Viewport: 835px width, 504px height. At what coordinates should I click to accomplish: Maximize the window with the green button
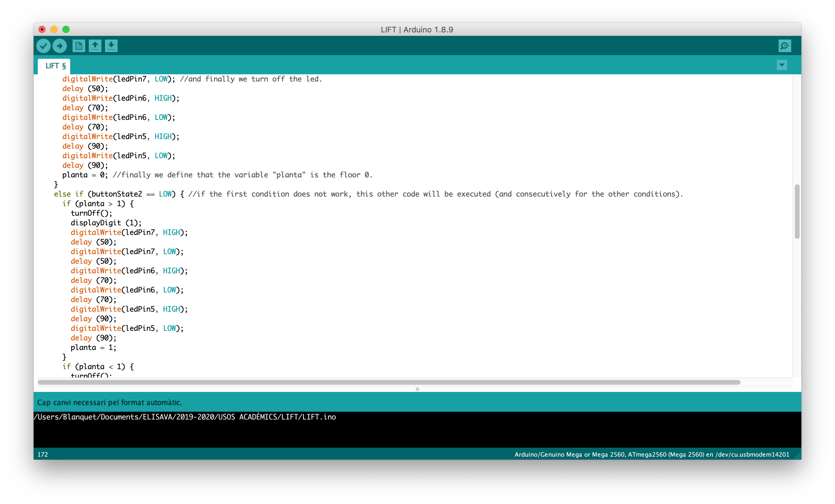point(66,29)
